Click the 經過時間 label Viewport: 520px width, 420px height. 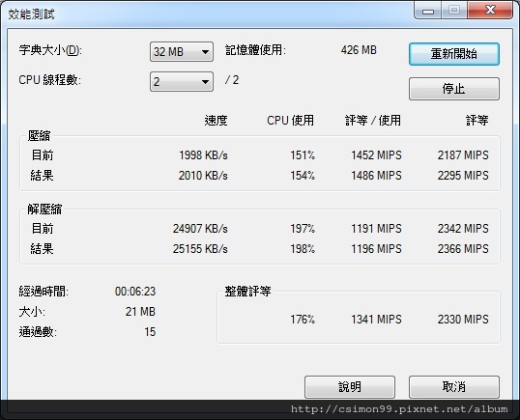click(43, 292)
